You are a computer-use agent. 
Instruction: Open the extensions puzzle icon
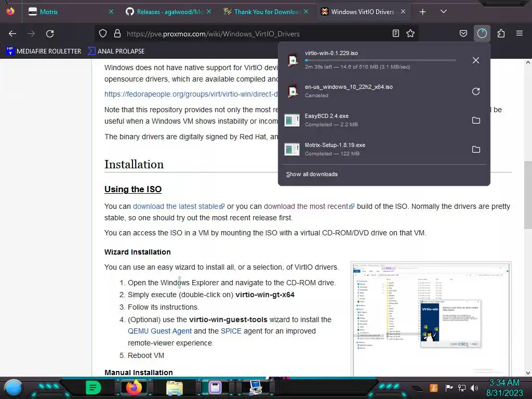[x=501, y=34]
